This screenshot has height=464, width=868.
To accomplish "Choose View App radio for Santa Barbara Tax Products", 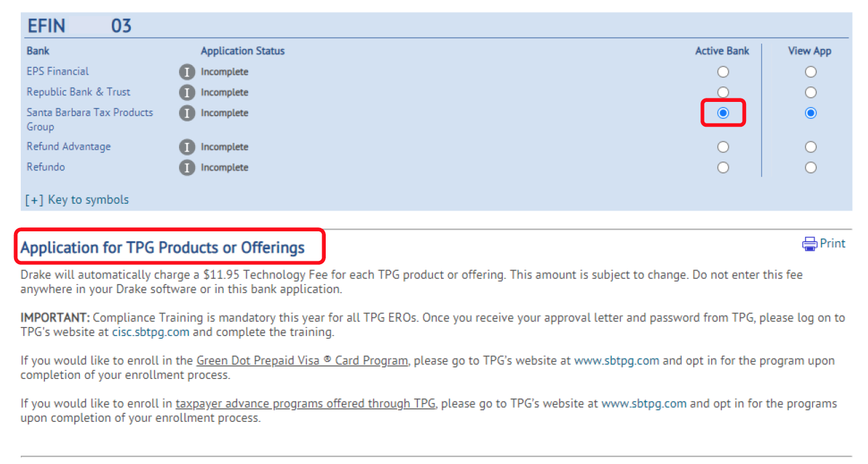I will [810, 113].
